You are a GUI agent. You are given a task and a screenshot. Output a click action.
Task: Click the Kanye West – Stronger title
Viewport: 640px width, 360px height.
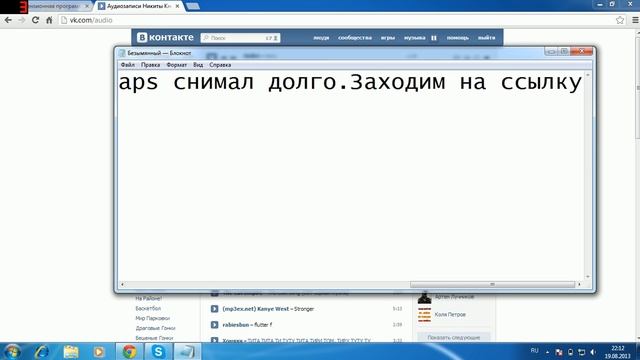coord(268,309)
